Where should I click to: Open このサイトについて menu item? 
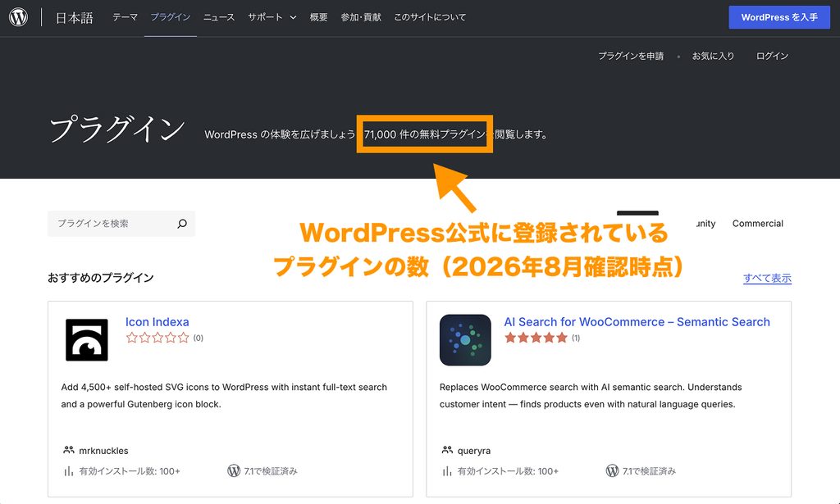[430, 17]
